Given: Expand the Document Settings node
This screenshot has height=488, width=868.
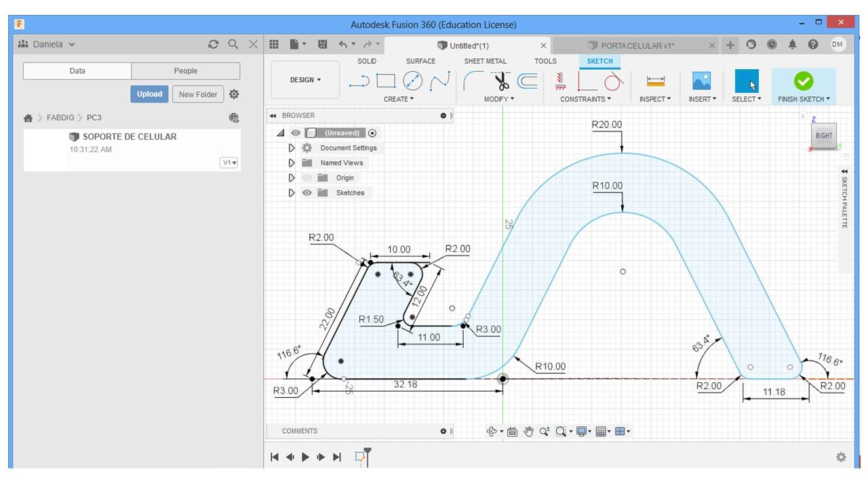Looking at the screenshot, I should point(292,148).
